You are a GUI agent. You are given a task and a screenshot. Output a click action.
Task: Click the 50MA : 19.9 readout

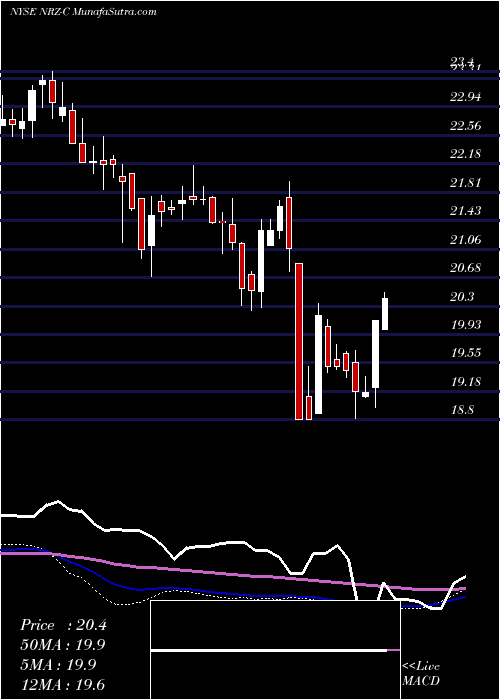click(61, 645)
